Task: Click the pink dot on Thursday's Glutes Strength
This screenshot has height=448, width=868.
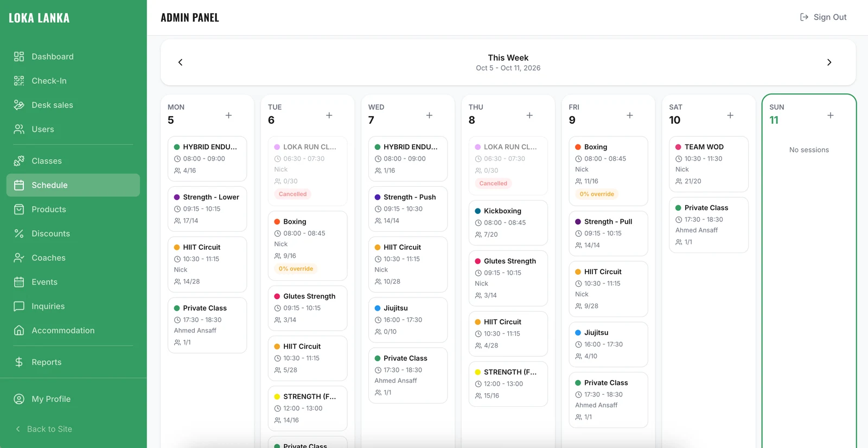Action: coord(478,261)
